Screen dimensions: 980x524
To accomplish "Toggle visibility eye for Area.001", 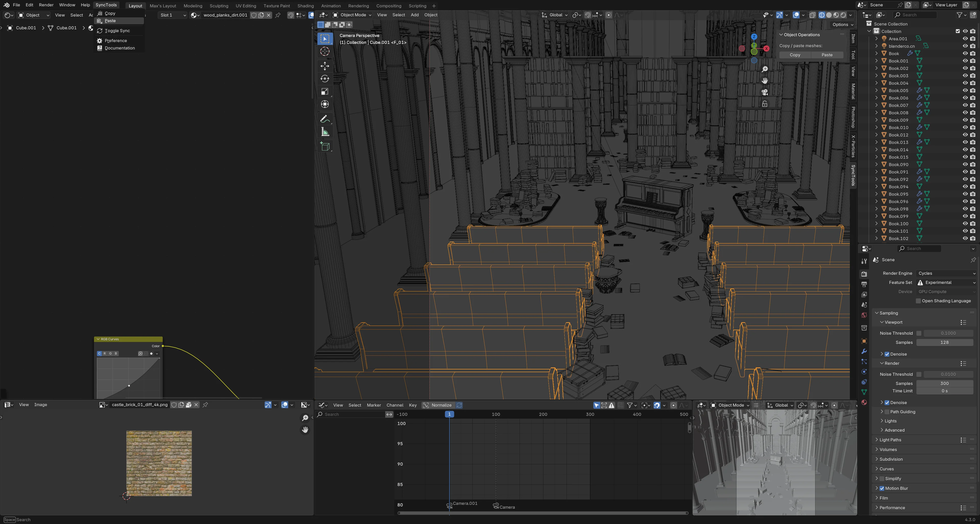I will [965, 39].
